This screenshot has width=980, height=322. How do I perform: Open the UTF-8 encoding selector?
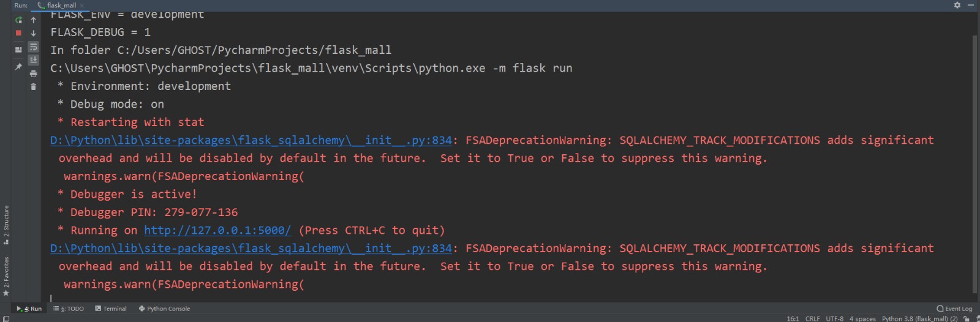point(834,318)
